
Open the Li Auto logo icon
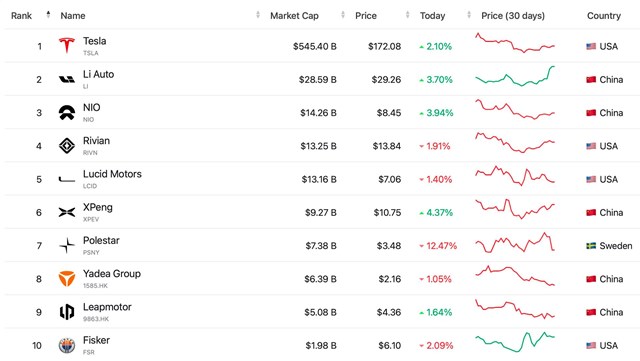[x=67, y=79]
